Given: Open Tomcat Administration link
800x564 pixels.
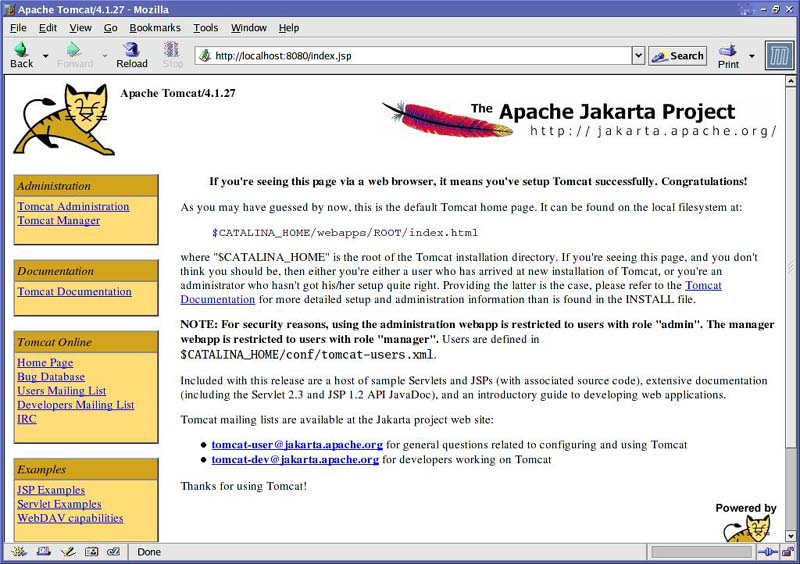Looking at the screenshot, I should [x=73, y=206].
